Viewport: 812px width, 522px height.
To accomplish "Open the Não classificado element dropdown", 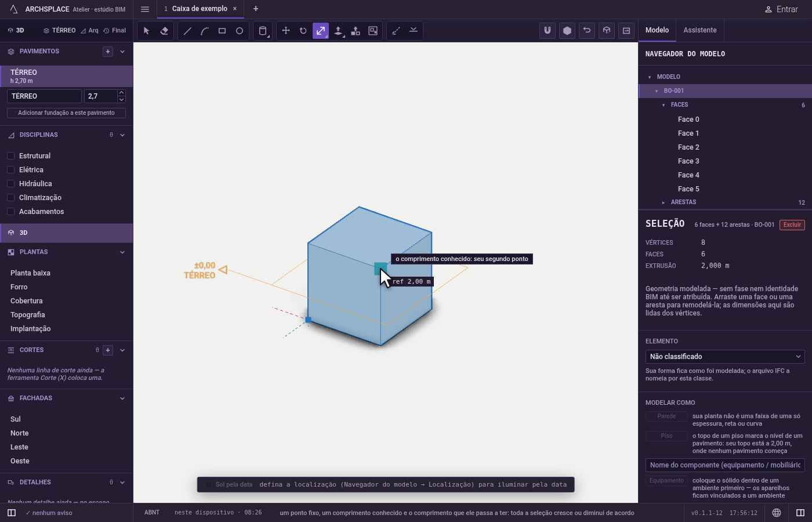I will coord(725,357).
